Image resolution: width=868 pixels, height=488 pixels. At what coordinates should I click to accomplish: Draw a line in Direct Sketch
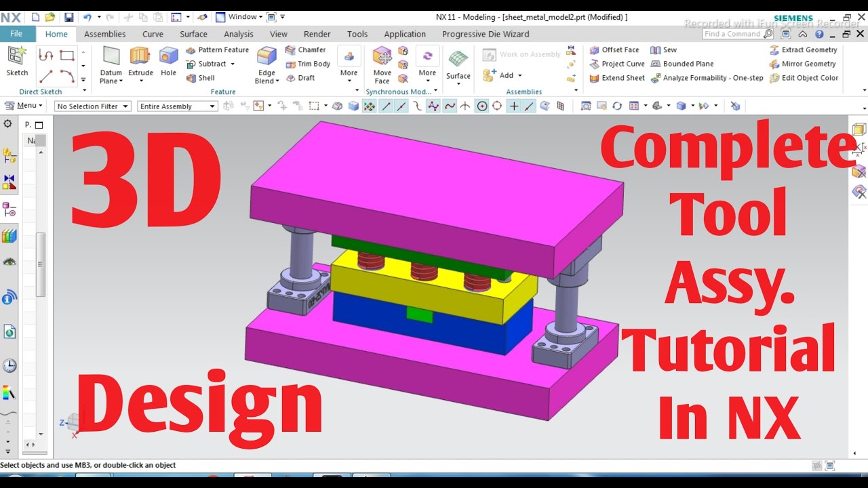(x=46, y=76)
